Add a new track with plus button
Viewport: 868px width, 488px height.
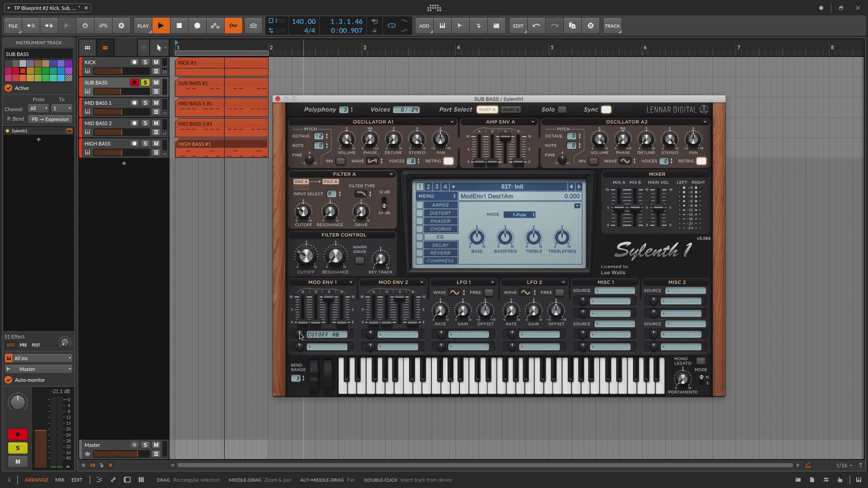tap(124, 163)
